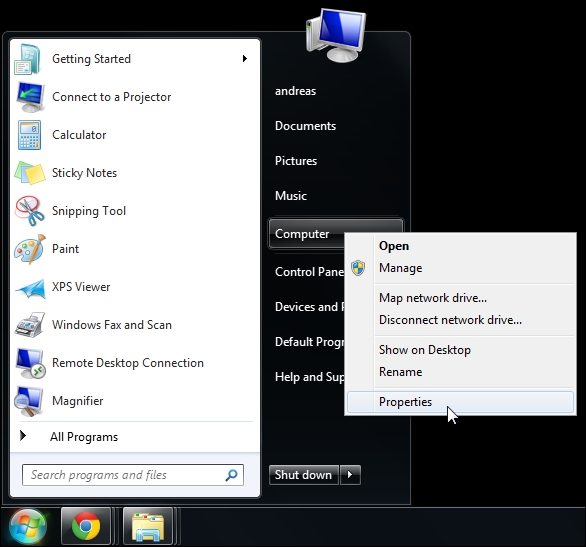Open the Pictures link

point(296,161)
